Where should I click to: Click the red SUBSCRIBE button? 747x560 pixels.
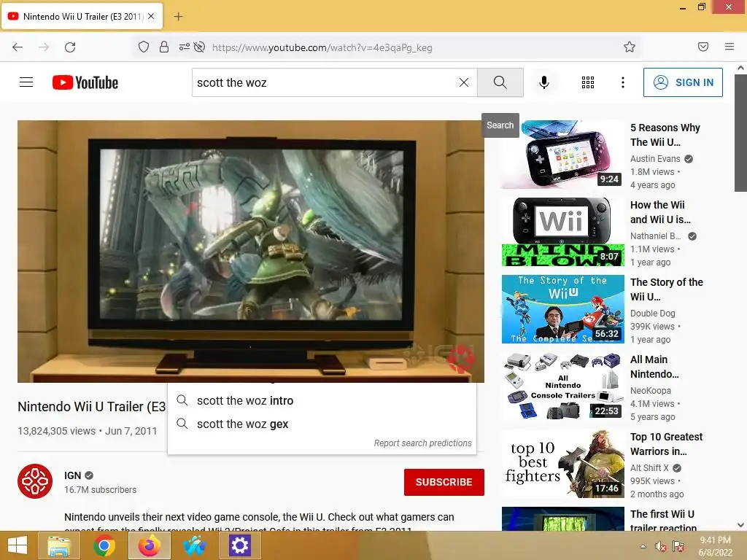444,482
